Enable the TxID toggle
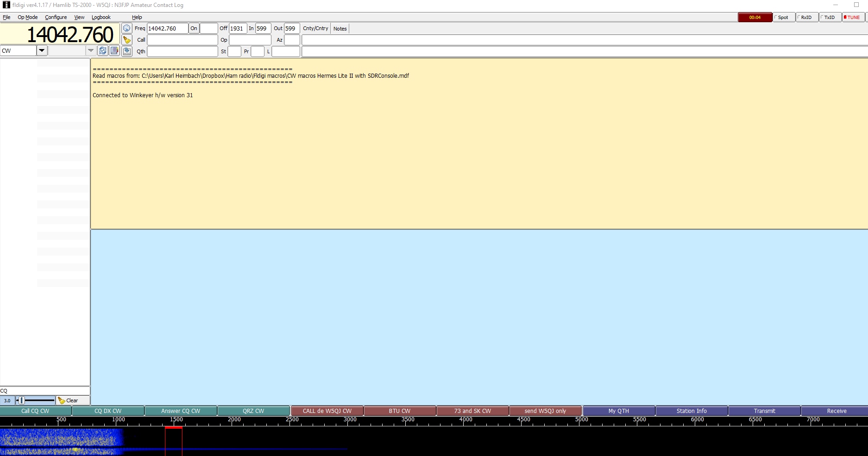 pyautogui.click(x=829, y=17)
